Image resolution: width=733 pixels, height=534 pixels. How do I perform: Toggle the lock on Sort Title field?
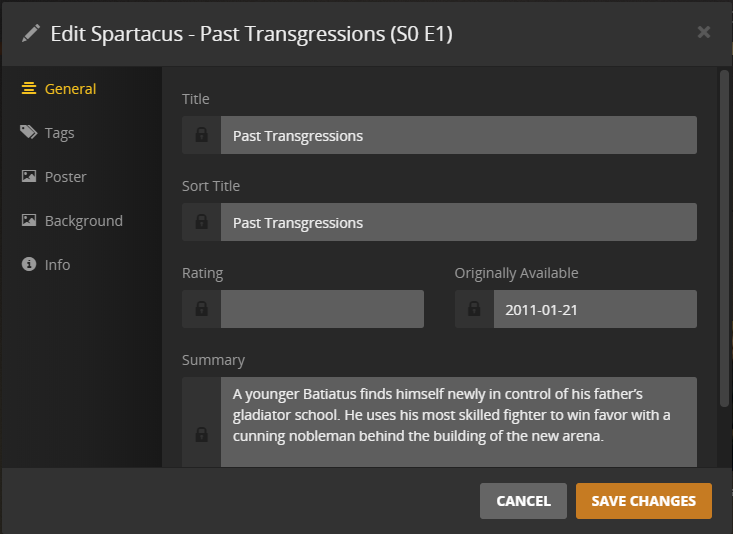coord(202,222)
